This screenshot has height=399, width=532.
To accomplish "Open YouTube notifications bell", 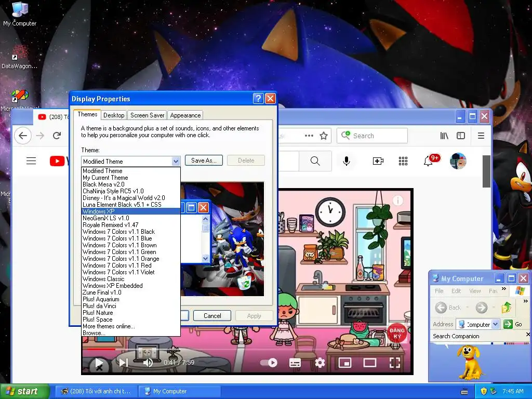I will click(429, 161).
